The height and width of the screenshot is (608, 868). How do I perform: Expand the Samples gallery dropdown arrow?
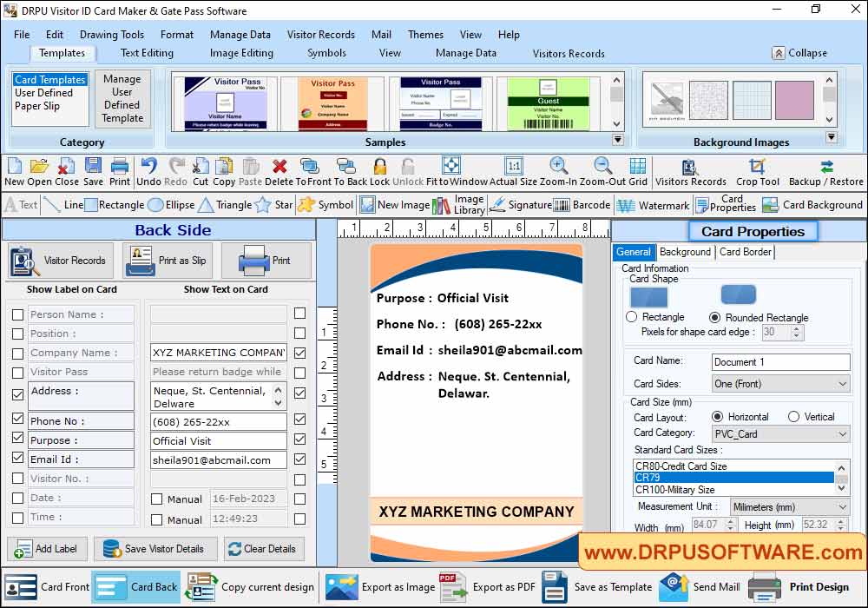(x=618, y=140)
